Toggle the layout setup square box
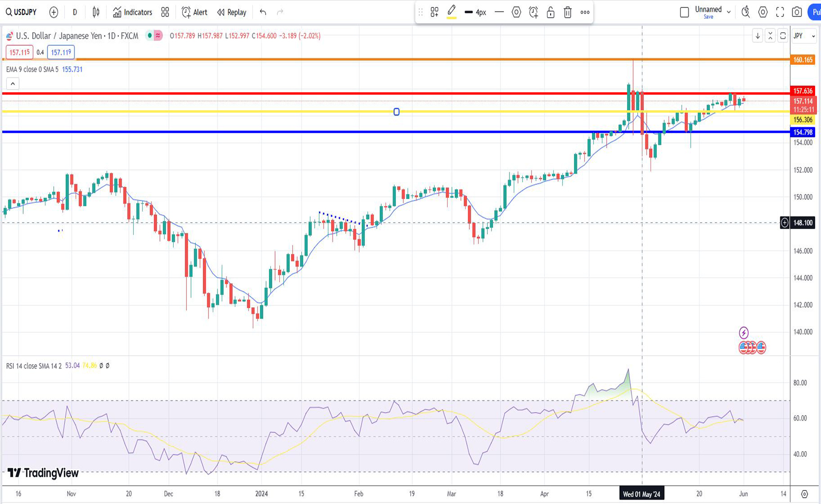This screenshot has width=821, height=504. (x=684, y=12)
